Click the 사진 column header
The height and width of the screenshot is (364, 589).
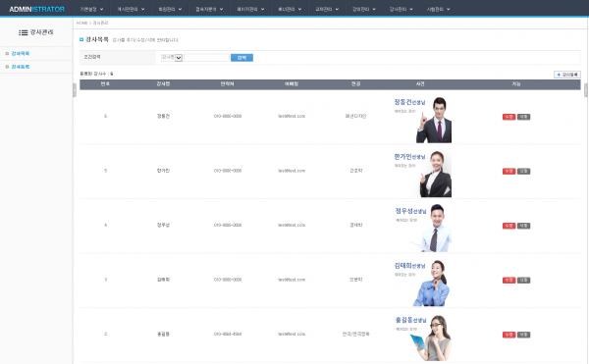[x=420, y=84]
